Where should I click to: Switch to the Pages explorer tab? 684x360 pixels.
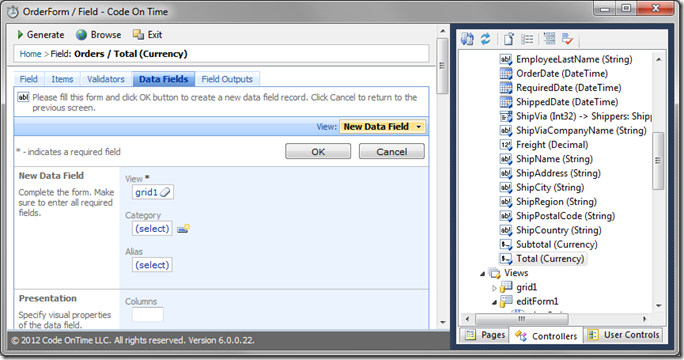click(485, 335)
